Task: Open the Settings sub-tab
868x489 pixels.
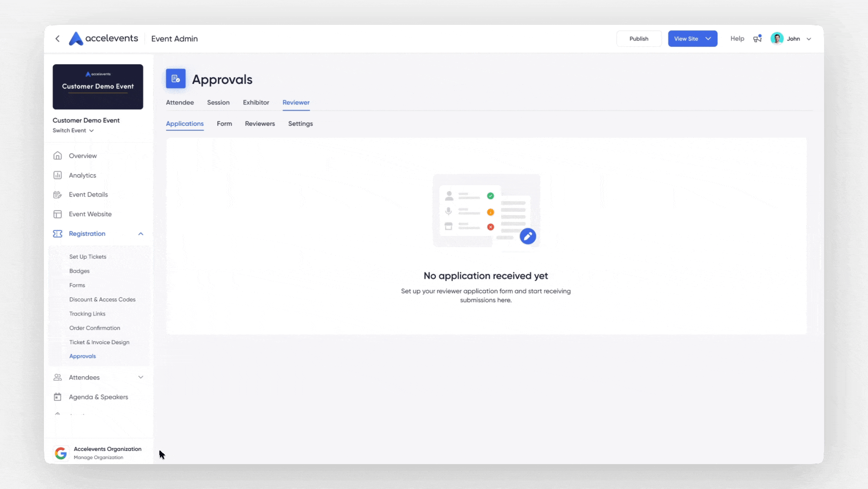Action: point(300,124)
